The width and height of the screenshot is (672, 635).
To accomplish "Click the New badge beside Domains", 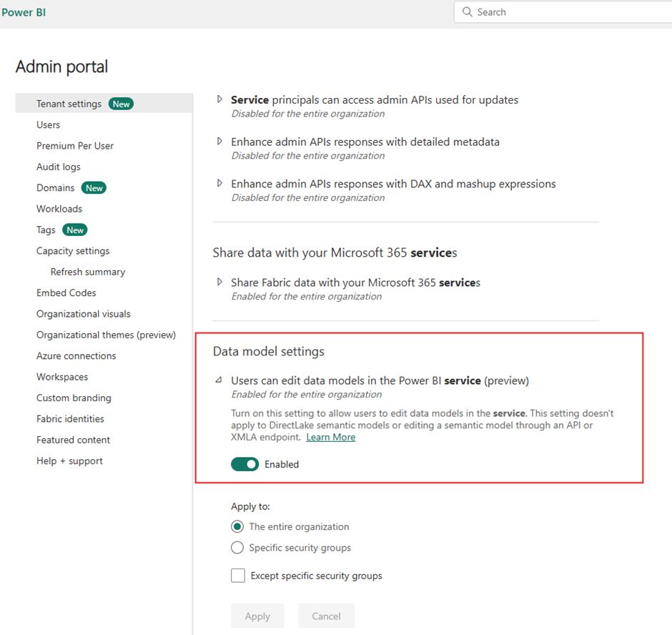I will point(94,188).
